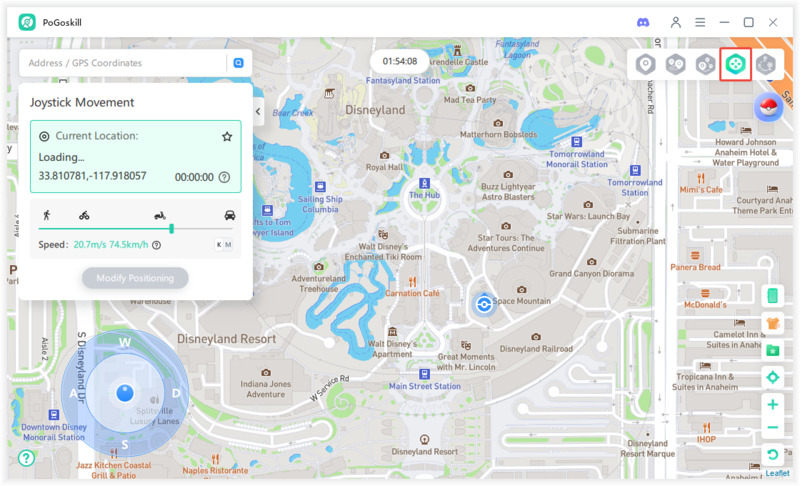This screenshot has height=486, width=800.
Task: Favorite current location with star icon
Action: (x=227, y=136)
